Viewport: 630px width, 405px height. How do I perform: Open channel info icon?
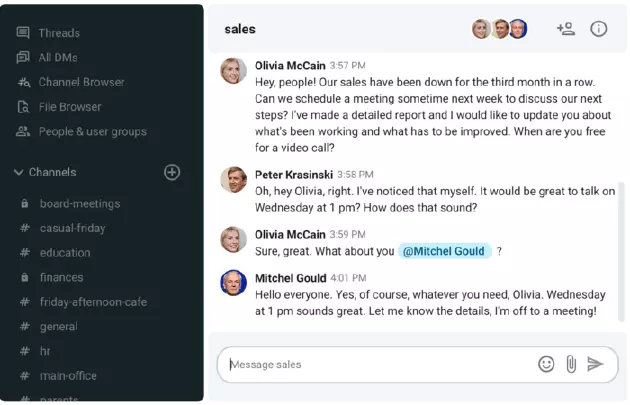[599, 29]
